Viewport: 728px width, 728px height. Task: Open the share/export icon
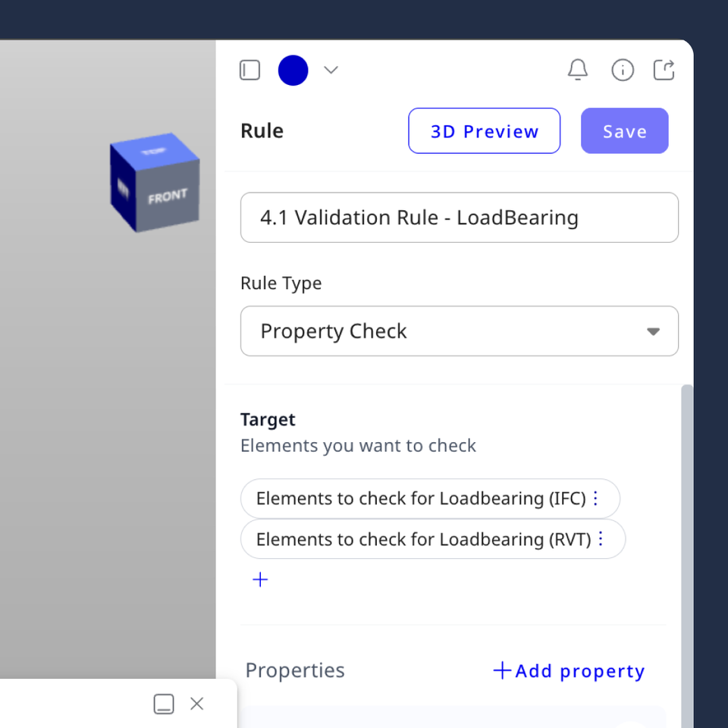[664, 70]
